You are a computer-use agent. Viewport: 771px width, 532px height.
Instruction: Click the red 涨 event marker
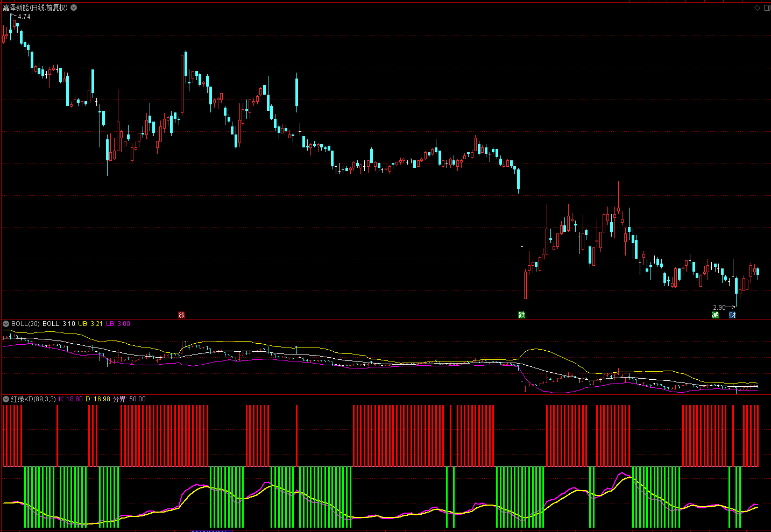pyautogui.click(x=181, y=315)
